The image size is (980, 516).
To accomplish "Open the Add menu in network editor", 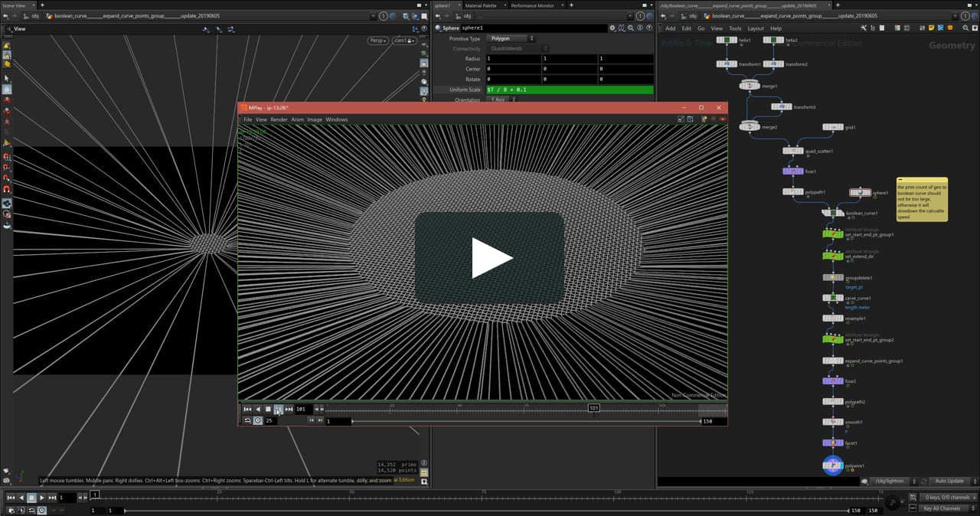I will [x=671, y=28].
